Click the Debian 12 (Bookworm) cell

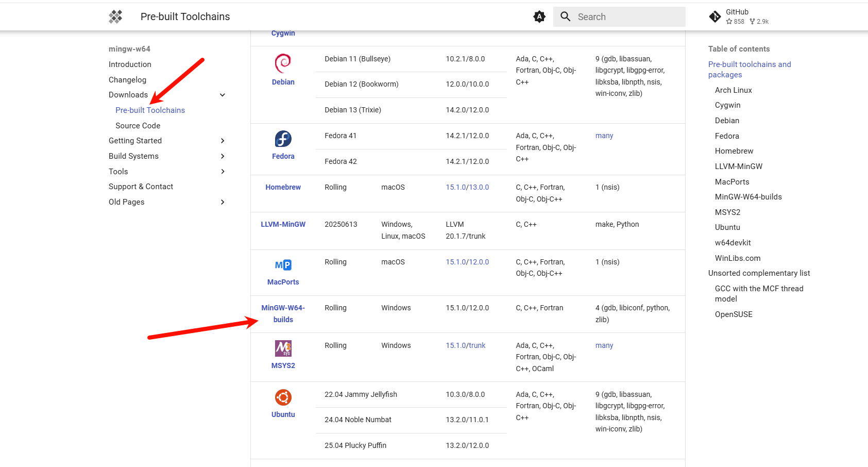tap(362, 84)
